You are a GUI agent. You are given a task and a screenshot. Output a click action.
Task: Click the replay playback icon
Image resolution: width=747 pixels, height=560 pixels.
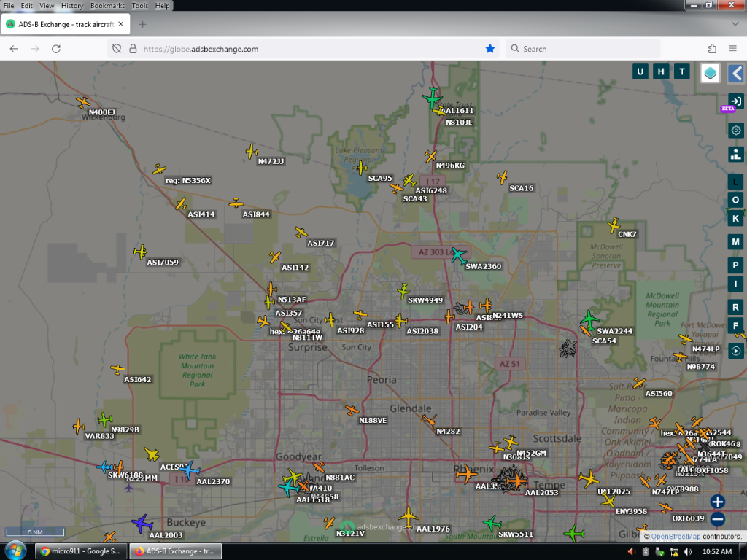click(x=736, y=351)
